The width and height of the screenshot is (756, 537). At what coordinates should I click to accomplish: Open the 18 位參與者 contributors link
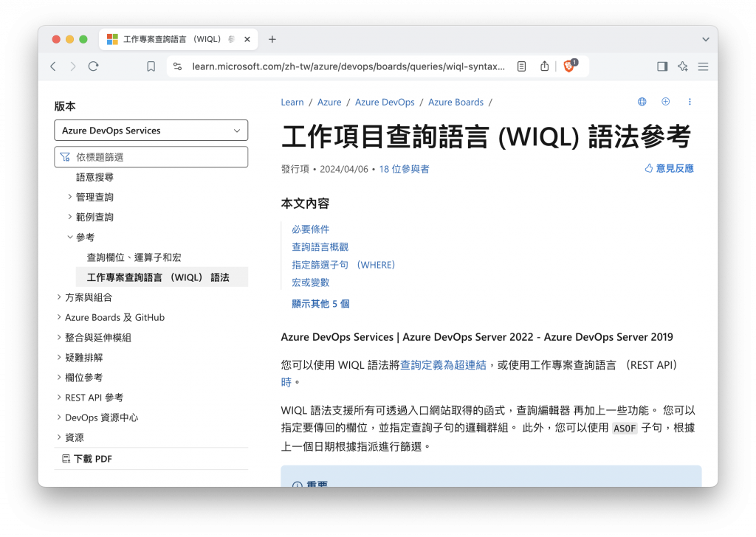[x=404, y=169]
